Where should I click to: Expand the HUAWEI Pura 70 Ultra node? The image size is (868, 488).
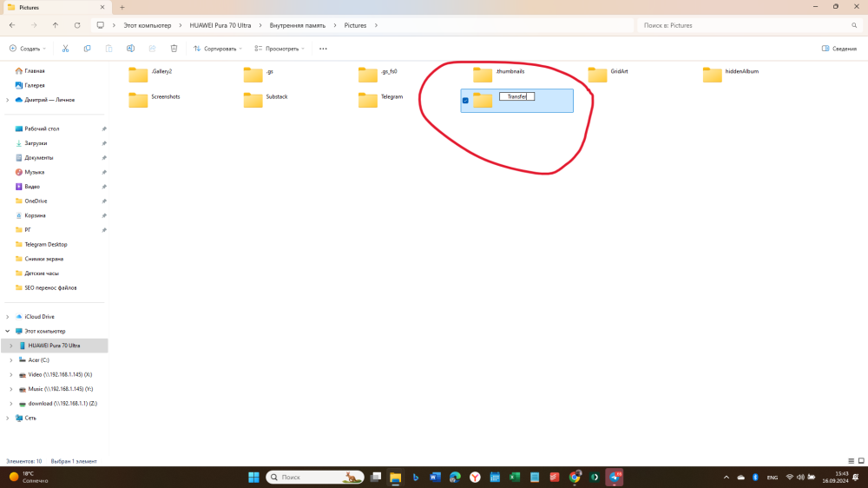click(11, 346)
